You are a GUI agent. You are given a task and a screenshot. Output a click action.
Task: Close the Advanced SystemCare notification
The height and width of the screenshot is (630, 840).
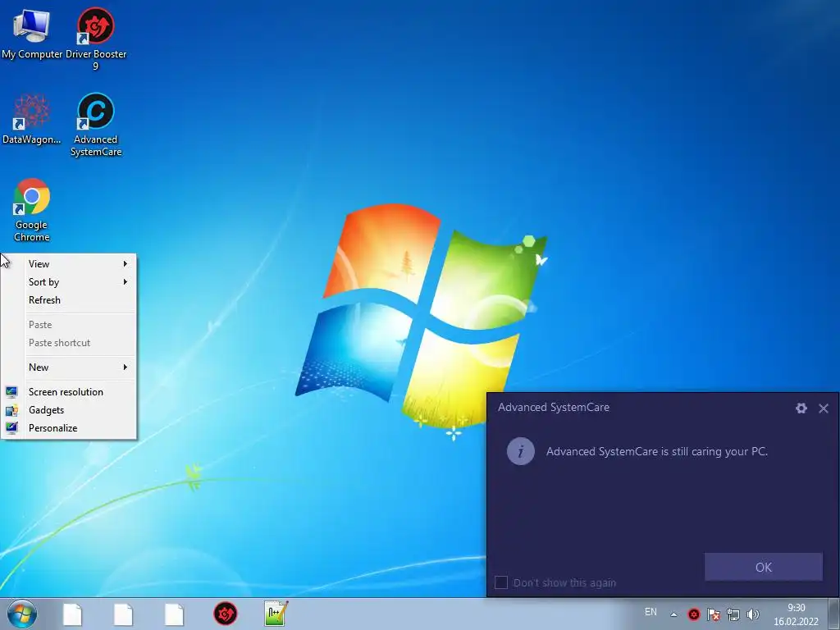point(824,409)
